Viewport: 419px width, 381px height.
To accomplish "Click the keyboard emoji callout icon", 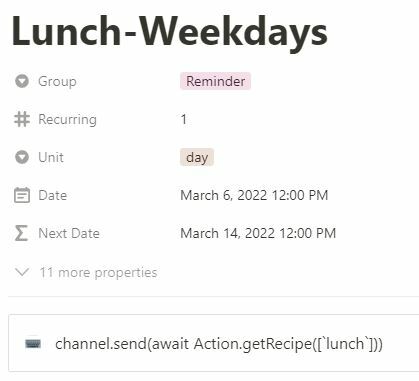I will tap(33, 344).
